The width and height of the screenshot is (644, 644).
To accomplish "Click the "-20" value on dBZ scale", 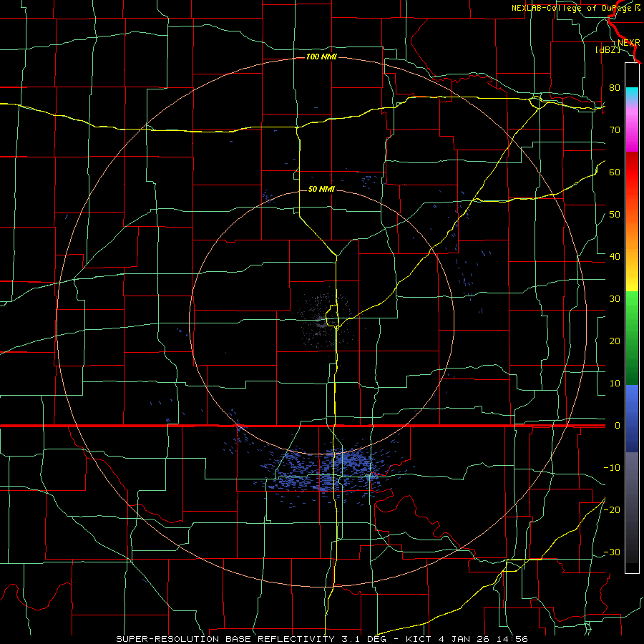I will [612, 510].
